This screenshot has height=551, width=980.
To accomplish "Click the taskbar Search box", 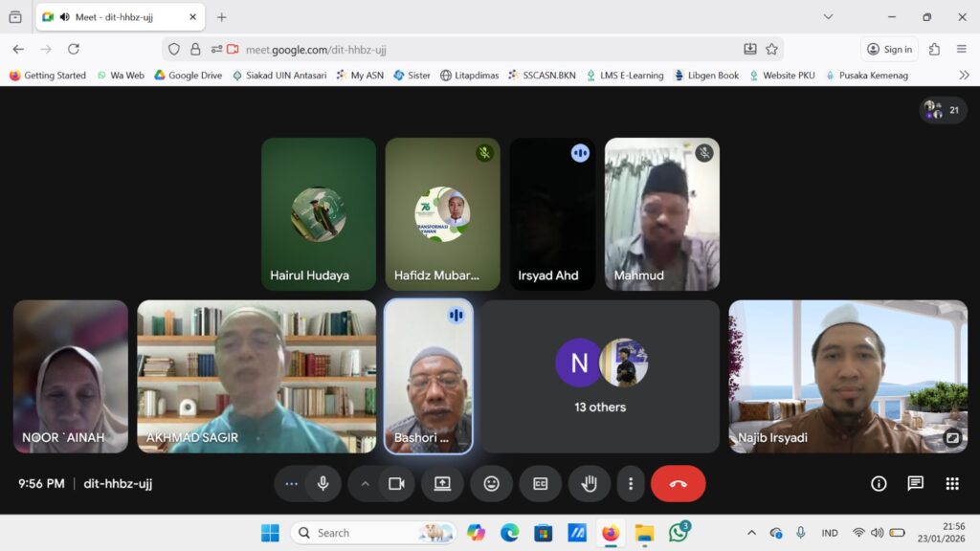I will click(x=374, y=533).
